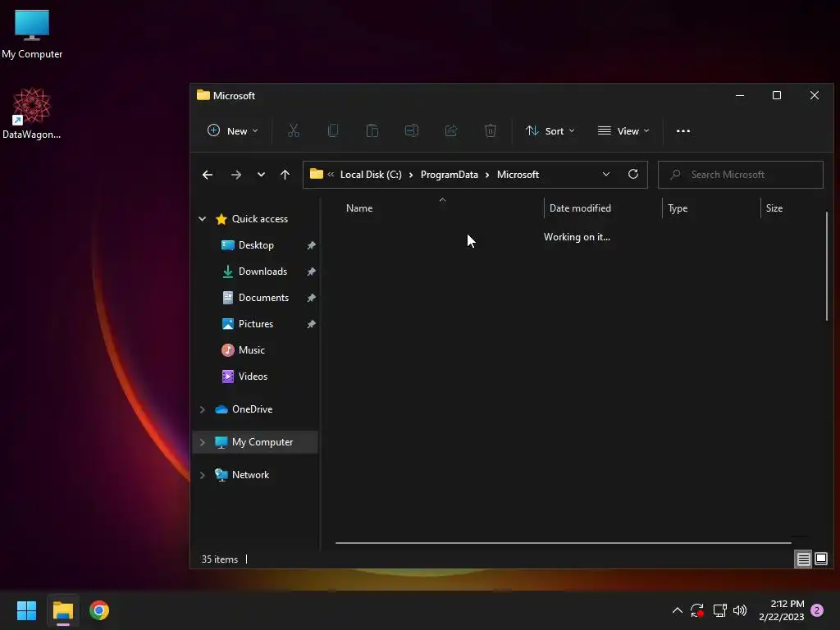840x630 pixels.
Task: Sort by the Name column header
Action: (x=359, y=208)
